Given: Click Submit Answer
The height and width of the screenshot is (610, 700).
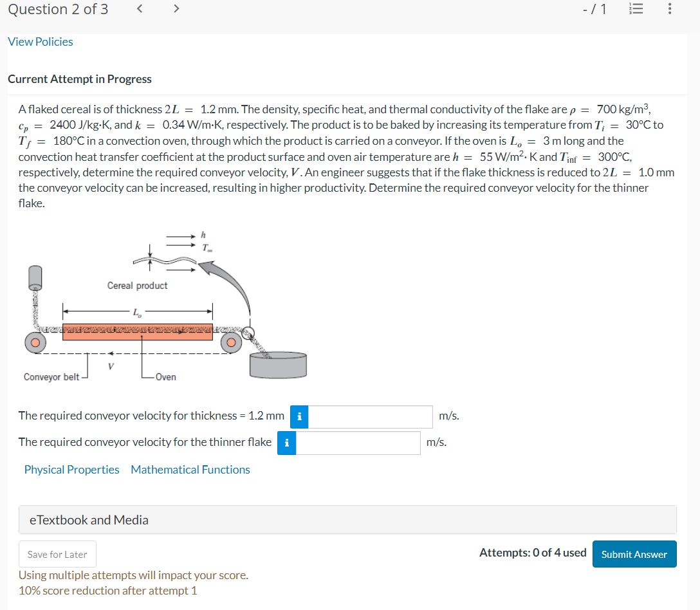Looking at the screenshot, I should click(634, 553).
